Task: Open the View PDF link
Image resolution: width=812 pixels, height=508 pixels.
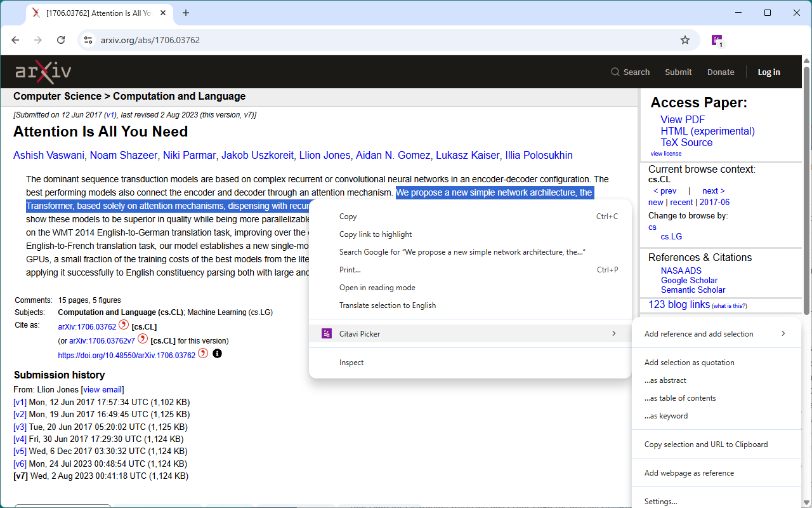Action: [x=683, y=119]
